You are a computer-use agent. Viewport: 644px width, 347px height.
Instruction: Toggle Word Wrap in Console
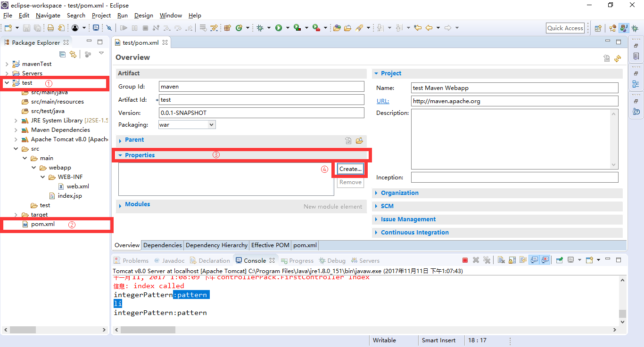tap(523, 260)
